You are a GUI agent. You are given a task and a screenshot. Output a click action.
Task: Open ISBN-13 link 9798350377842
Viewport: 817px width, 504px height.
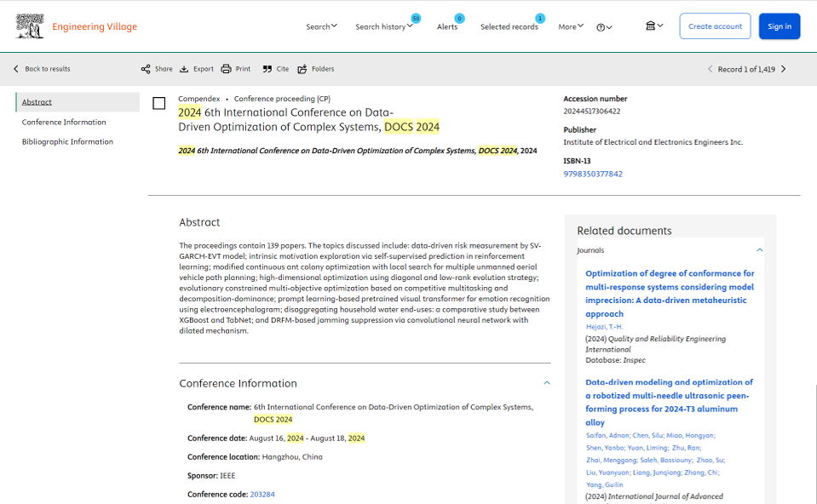[x=593, y=174]
